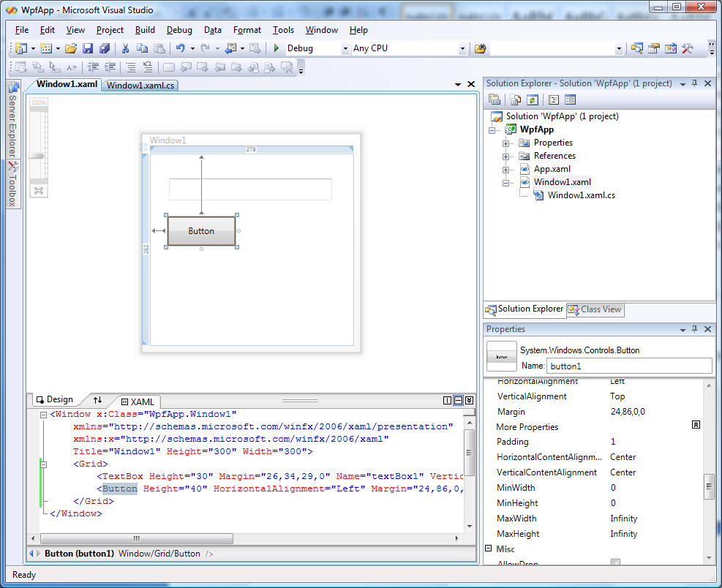Viewport: 722px width, 588px height.
Task: Expand the References node in Solution Explorer
Action: (505, 156)
